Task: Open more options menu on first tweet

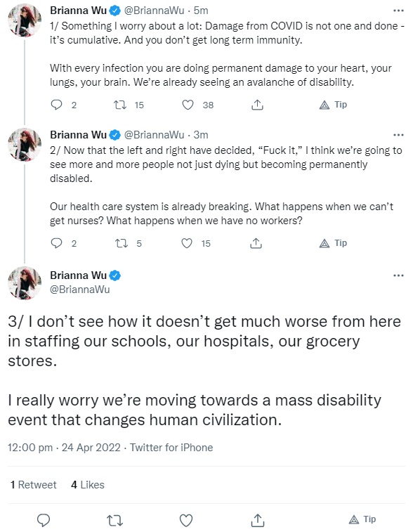Action: pyautogui.click(x=398, y=11)
